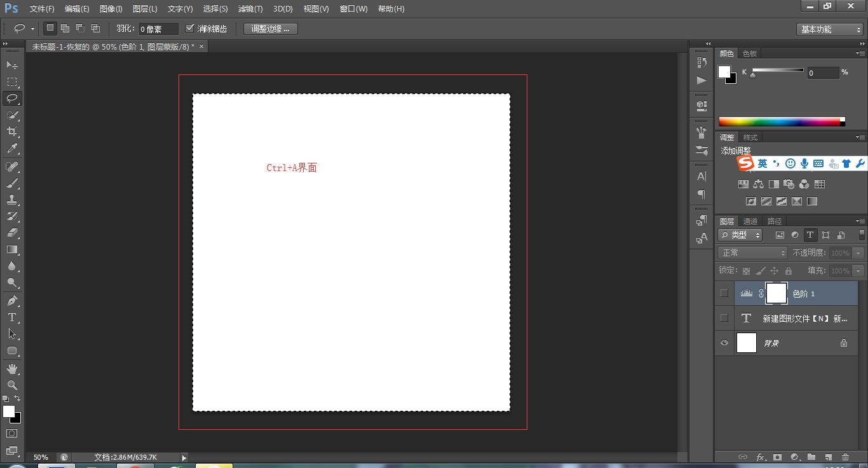Open the 滤镜(T) menu

pos(250,9)
